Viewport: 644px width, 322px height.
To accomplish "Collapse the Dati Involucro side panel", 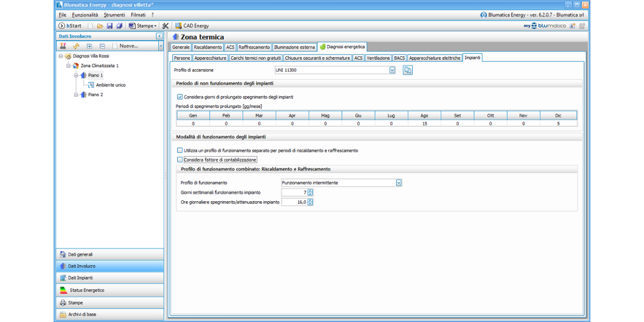I will pyautogui.click(x=159, y=36).
